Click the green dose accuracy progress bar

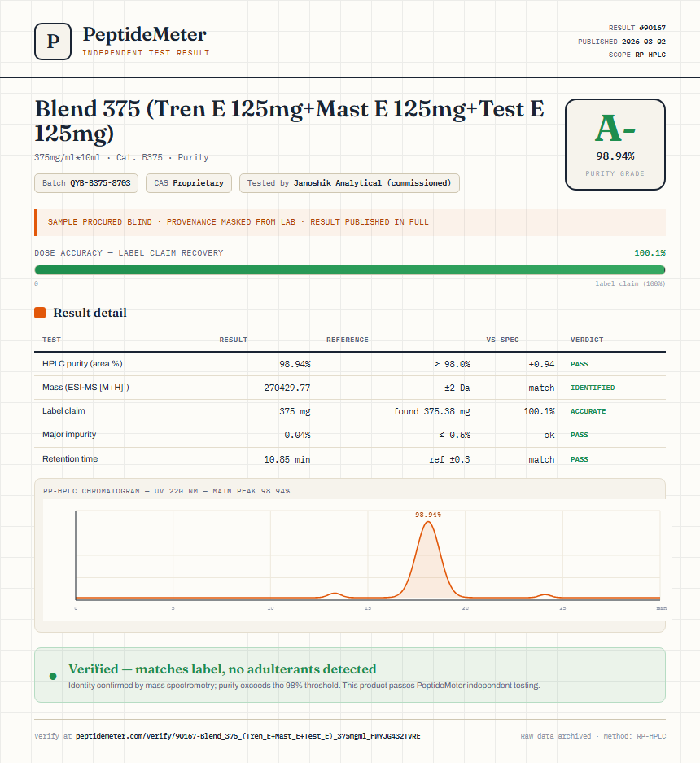click(350, 270)
